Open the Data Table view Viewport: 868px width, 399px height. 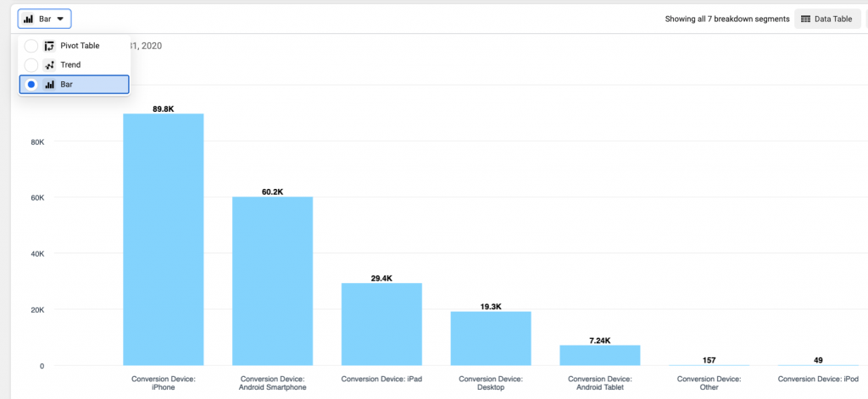[827, 19]
